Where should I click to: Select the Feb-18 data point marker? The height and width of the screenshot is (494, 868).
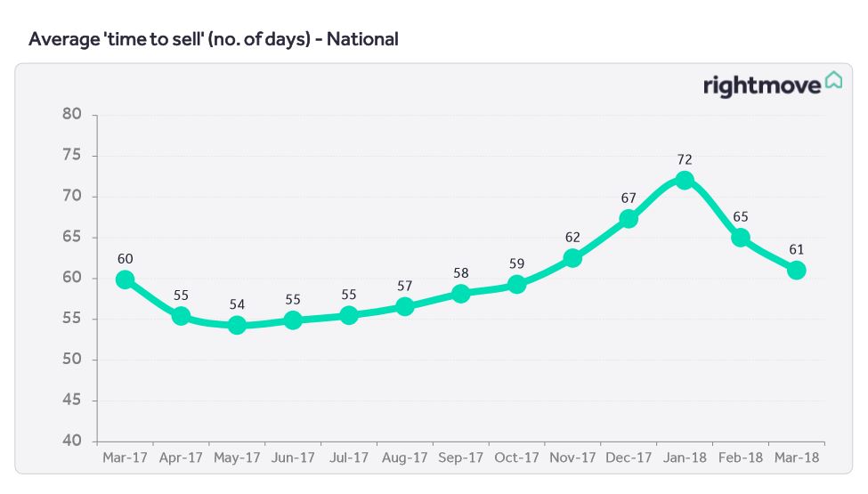point(740,238)
